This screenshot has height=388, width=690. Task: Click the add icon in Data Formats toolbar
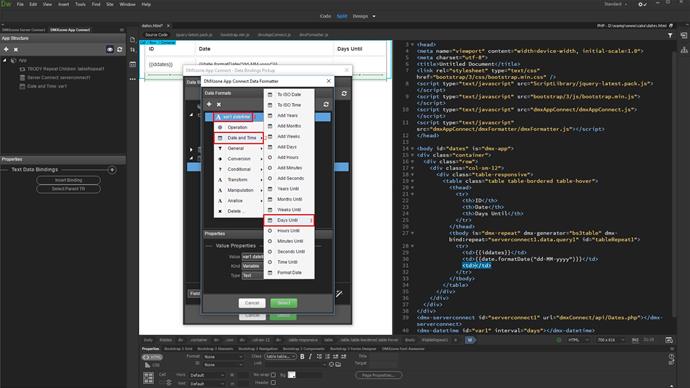209,104
